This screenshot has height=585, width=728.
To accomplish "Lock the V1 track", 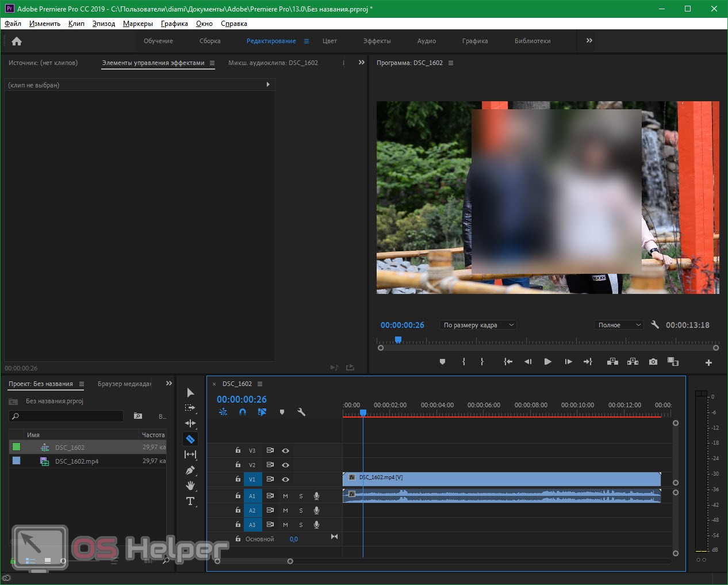I will [237, 479].
